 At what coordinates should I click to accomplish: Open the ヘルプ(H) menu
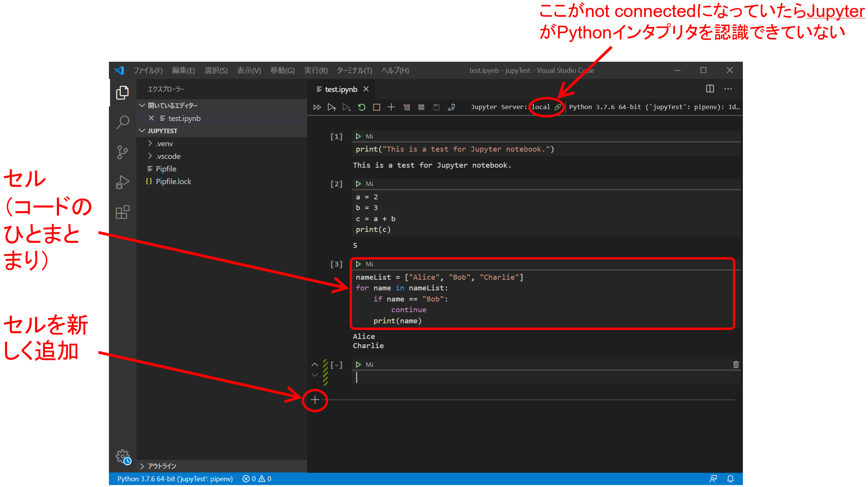click(395, 70)
